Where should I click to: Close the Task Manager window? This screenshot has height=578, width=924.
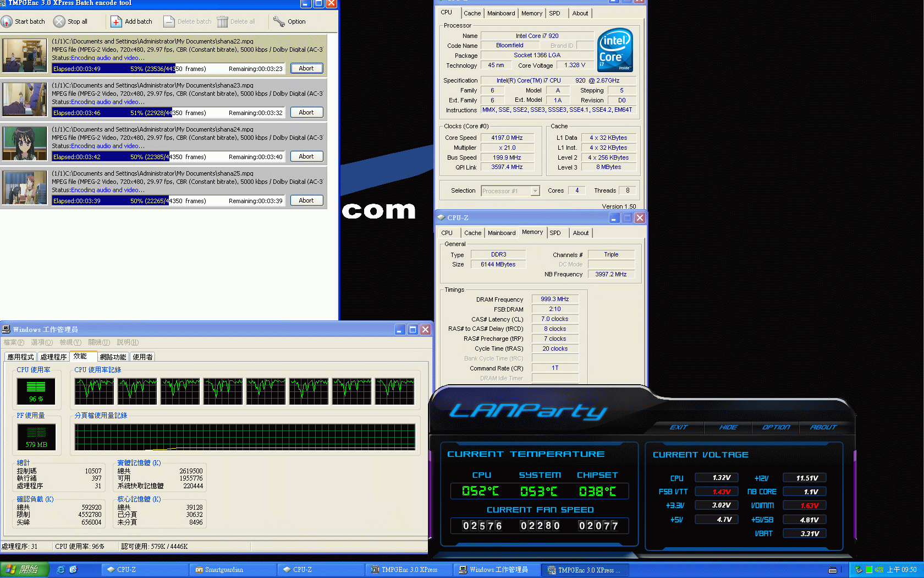pos(425,330)
